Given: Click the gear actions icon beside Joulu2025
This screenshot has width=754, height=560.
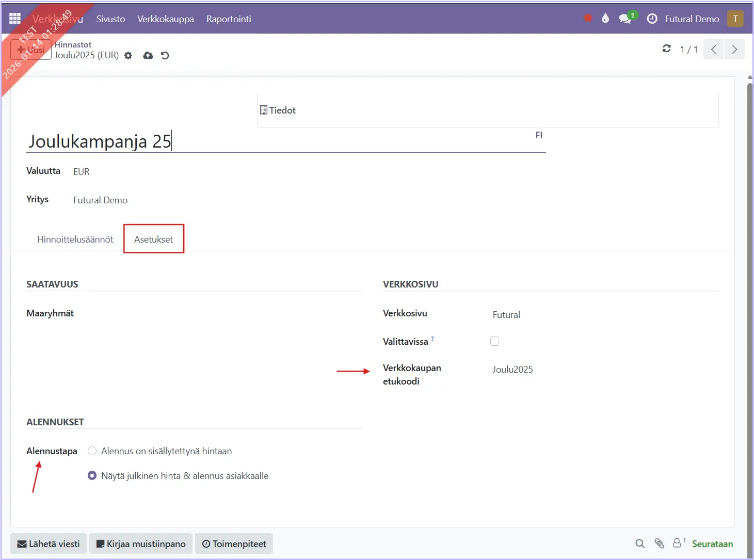Looking at the screenshot, I should [x=129, y=56].
